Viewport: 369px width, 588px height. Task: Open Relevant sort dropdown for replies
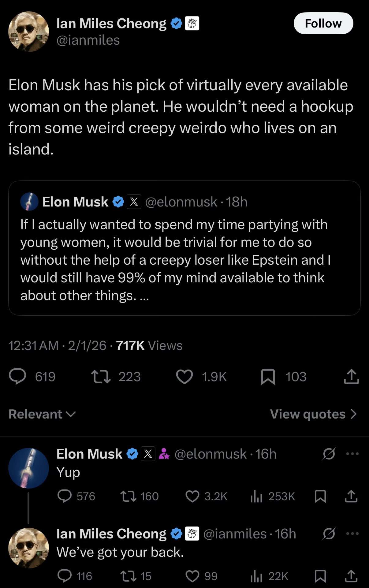point(42,414)
